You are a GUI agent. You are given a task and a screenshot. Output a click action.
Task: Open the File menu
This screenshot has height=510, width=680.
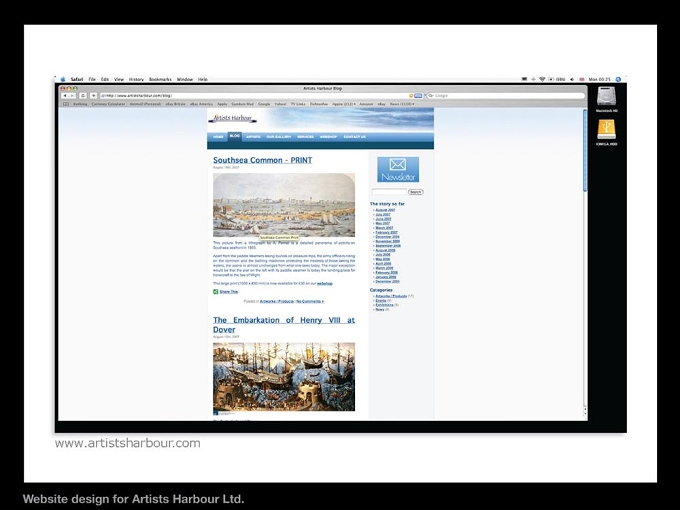(92, 79)
